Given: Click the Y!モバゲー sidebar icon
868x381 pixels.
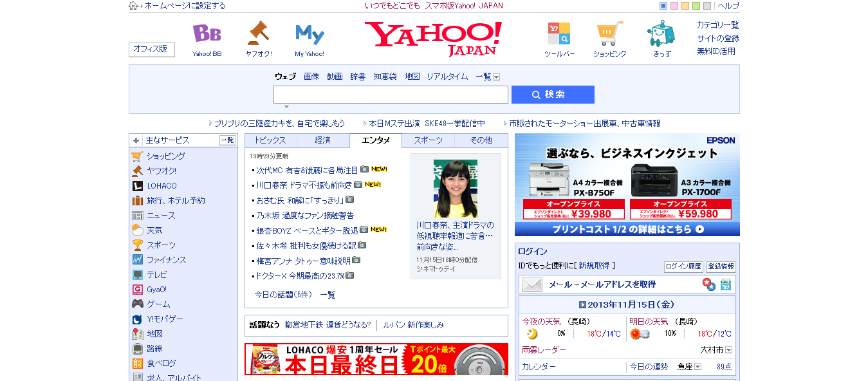Looking at the screenshot, I should click(x=137, y=319).
